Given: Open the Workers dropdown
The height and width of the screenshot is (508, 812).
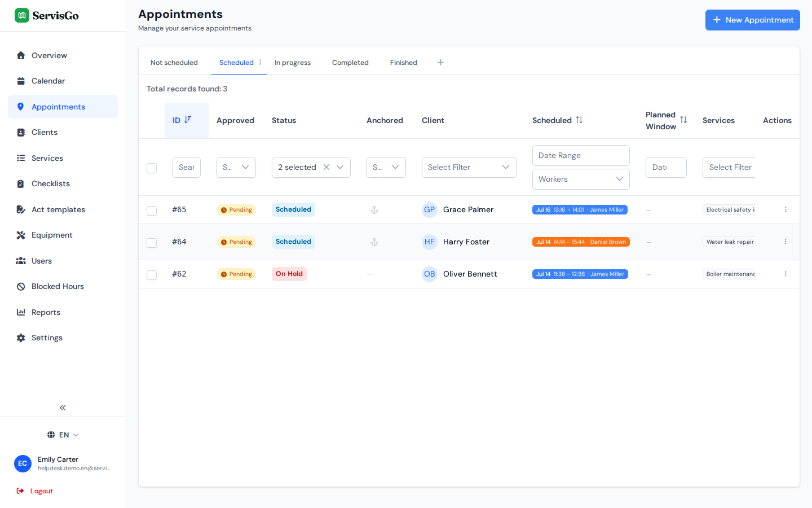Looking at the screenshot, I should [x=581, y=179].
